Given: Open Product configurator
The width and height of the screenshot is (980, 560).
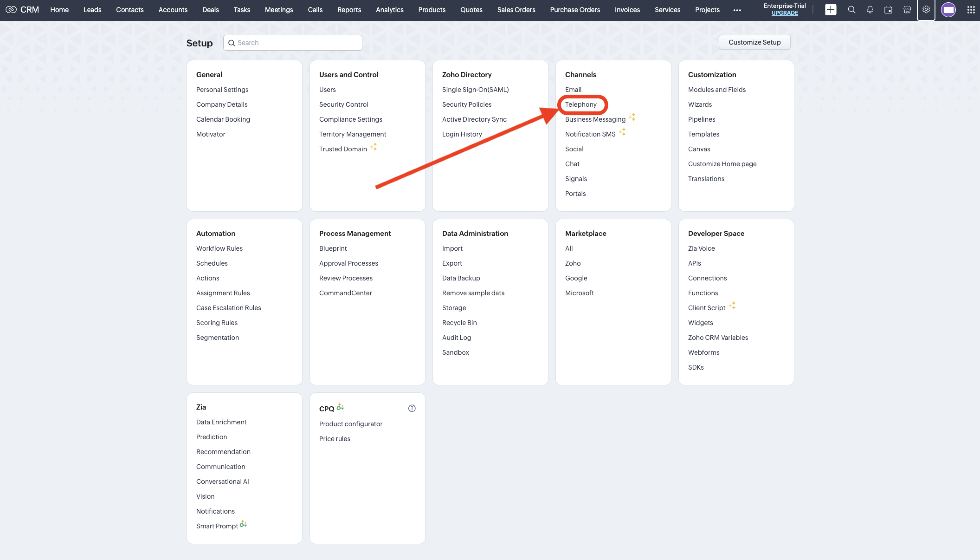Looking at the screenshot, I should coord(351,423).
